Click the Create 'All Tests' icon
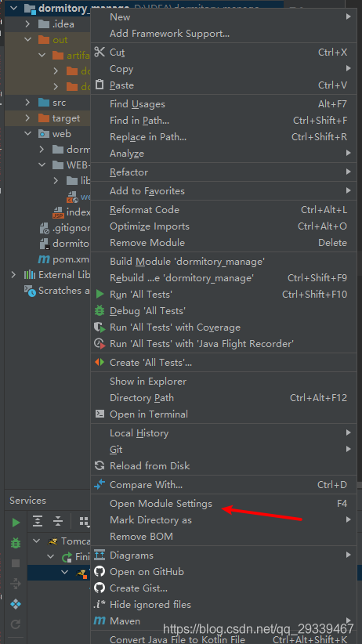The image size is (362, 644). 100,362
